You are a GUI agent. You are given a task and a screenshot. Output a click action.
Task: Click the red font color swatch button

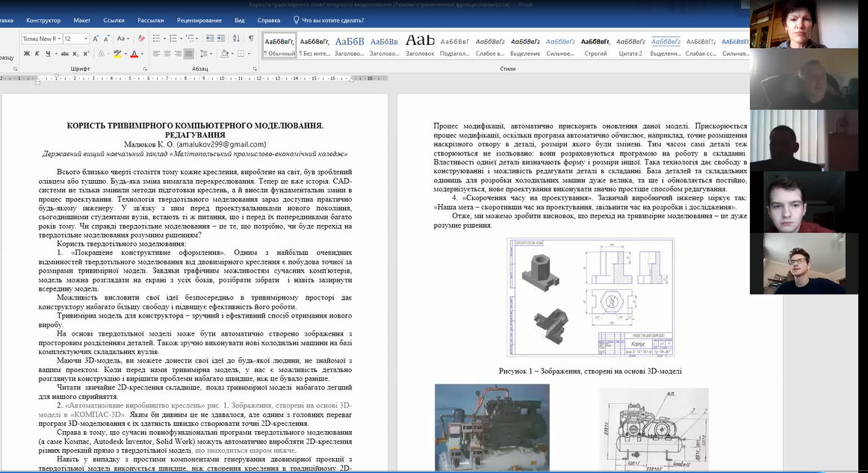[134, 54]
